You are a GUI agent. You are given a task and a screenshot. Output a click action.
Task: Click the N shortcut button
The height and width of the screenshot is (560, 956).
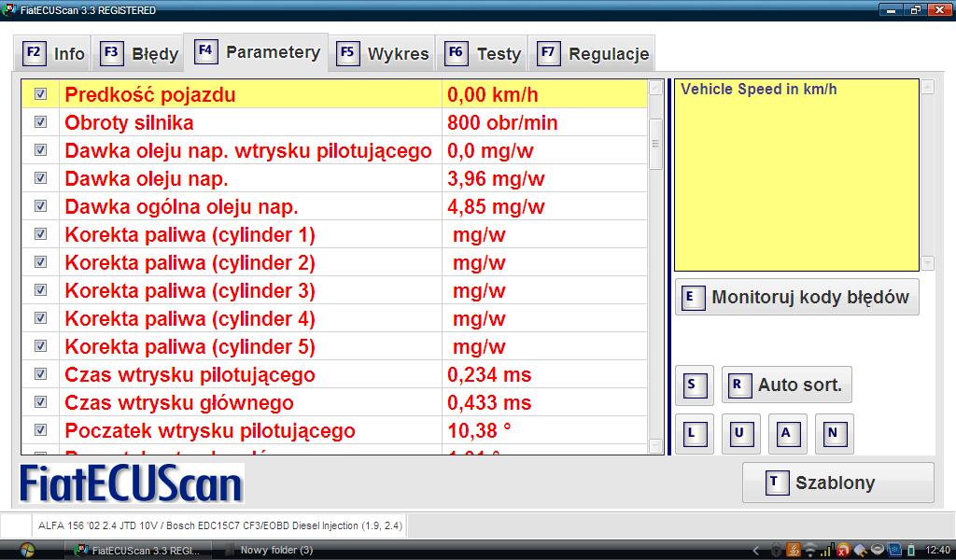pyautogui.click(x=833, y=433)
